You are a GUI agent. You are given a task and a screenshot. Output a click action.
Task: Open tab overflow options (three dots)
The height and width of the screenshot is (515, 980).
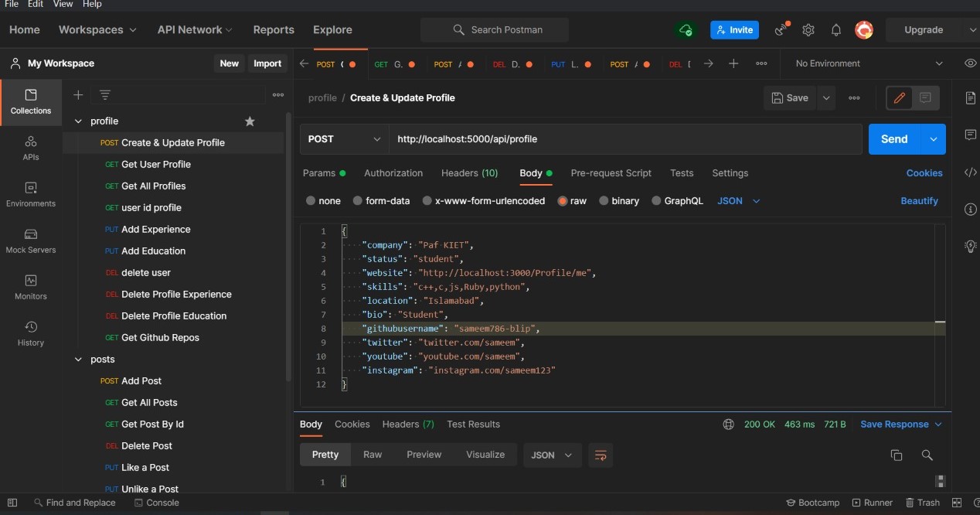pyautogui.click(x=761, y=63)
